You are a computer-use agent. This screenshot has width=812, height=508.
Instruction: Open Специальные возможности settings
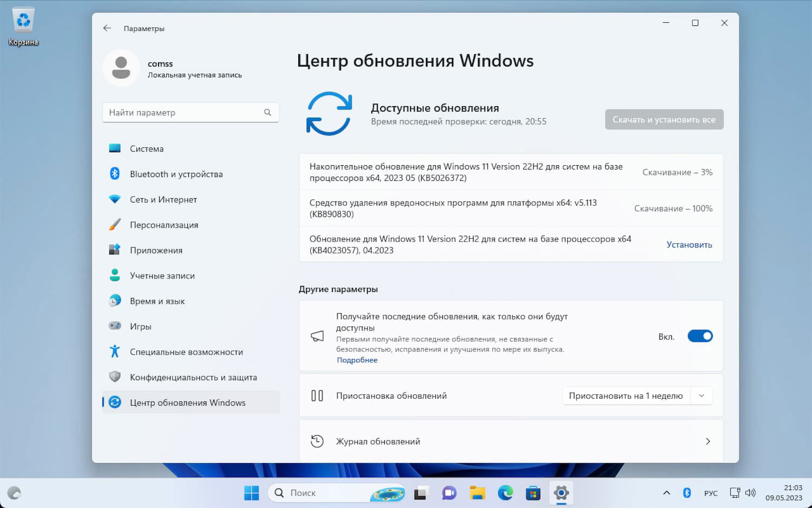pos(191,352)
